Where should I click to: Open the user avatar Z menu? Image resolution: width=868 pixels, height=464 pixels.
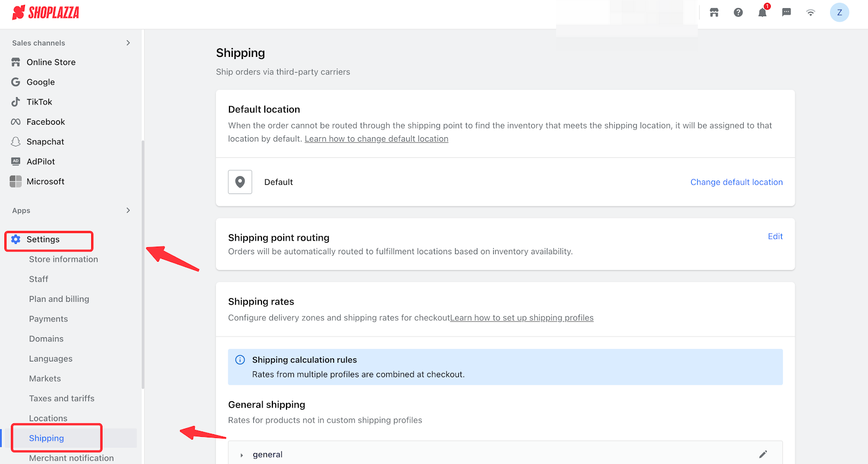tap(839, 12)
